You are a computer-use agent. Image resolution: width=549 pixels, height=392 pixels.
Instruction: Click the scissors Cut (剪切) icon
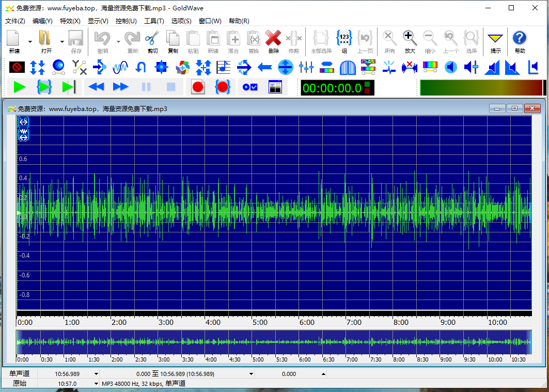(152, 39)
